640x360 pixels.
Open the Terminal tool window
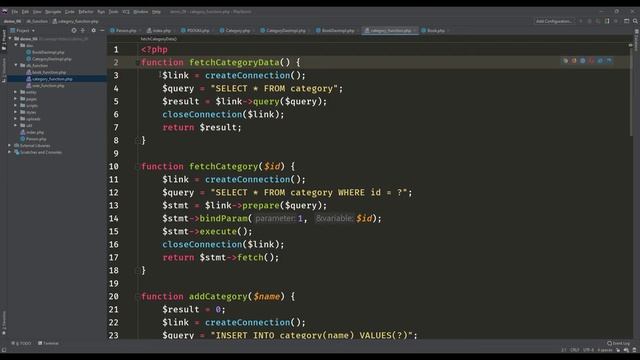click(x=48, y=343)
